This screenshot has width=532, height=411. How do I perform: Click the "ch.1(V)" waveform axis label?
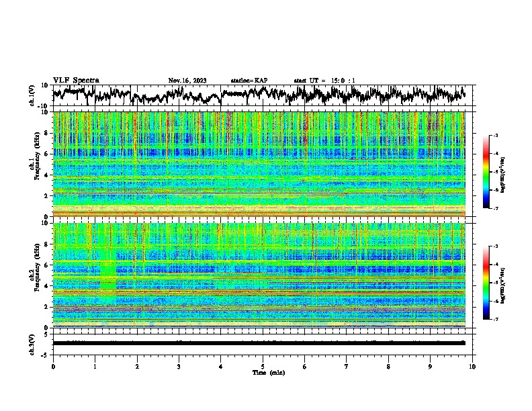(x=32, y=95)
